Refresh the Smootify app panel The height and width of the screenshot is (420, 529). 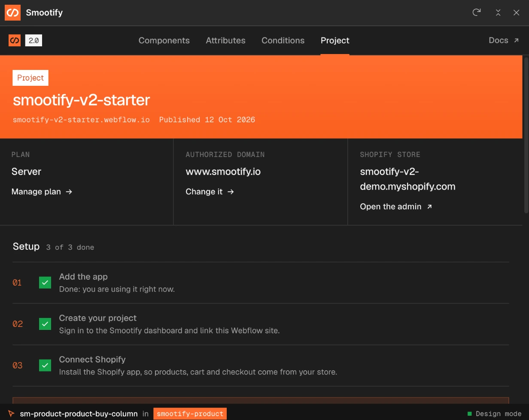click(x=476, y=12)
